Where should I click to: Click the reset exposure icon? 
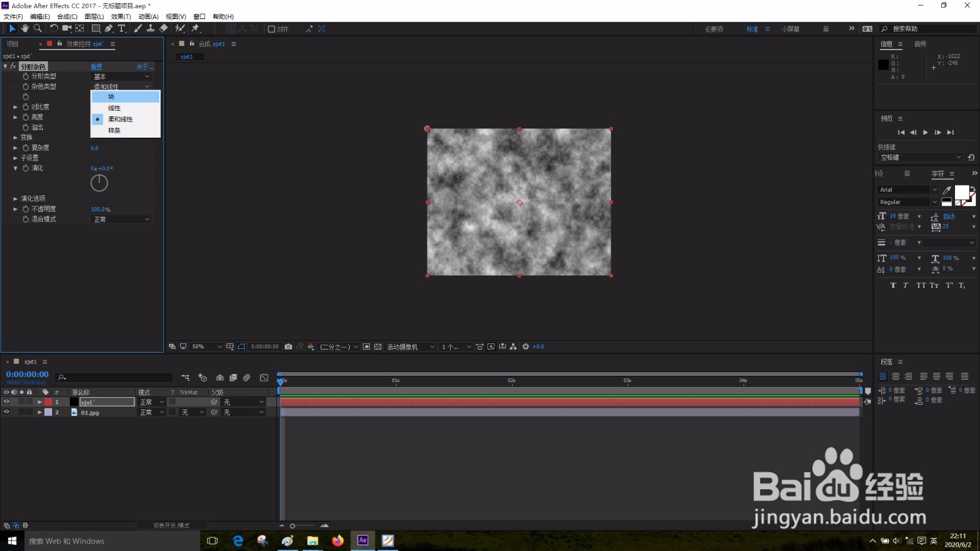(x=526, y=347)
